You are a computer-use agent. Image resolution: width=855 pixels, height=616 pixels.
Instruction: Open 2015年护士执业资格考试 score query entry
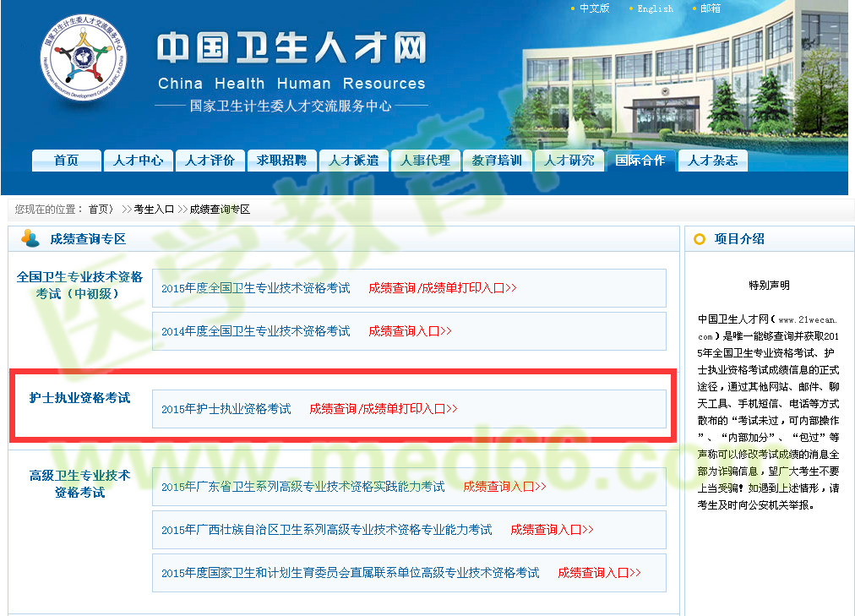pyautogui.click(x=382, y=408)
